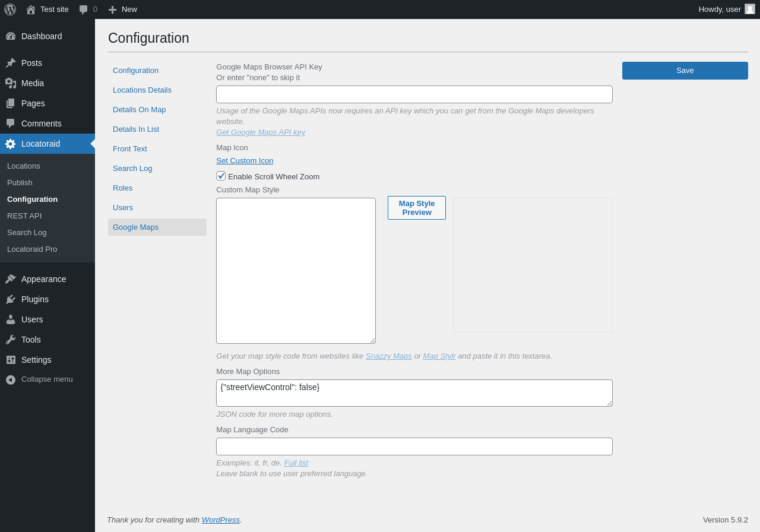Click the Plugins plug icon
This screenshot has height=532, width=760.
11,299
